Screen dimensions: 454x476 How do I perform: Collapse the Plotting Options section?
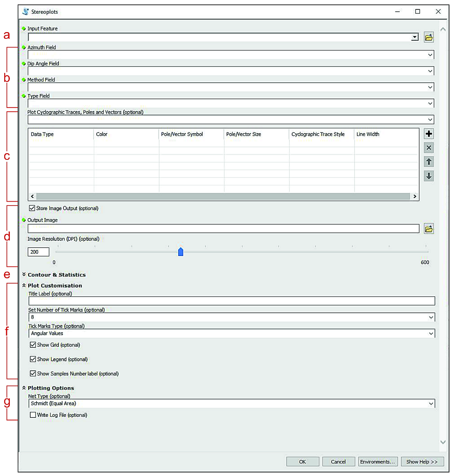coord(24,388)
